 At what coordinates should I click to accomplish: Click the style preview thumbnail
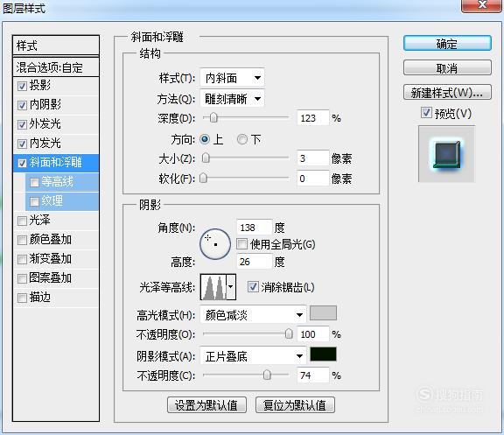[x=446, y=154]
